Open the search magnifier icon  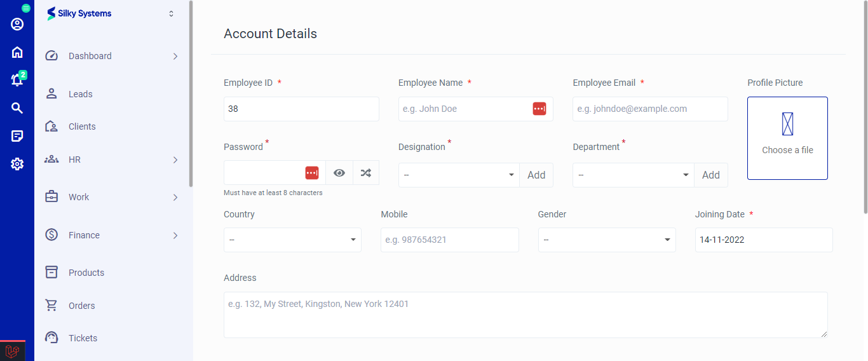pyautogui.click(x=17, y=108)
